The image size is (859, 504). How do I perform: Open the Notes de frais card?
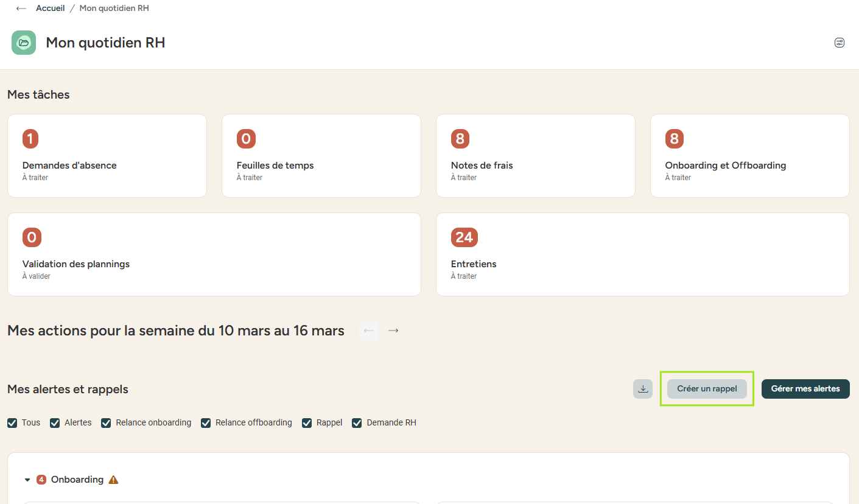click(536, 156)
